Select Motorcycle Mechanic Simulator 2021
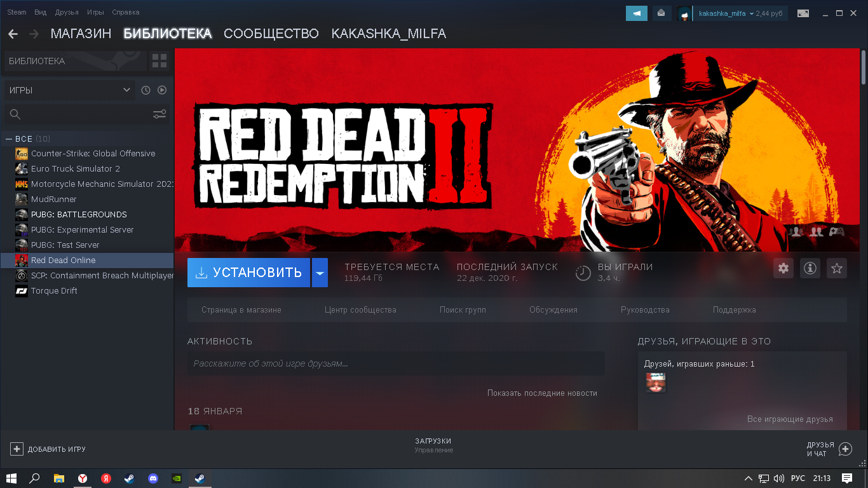The width and height of the screenshot is (868, 488). [x=87, y=184]
